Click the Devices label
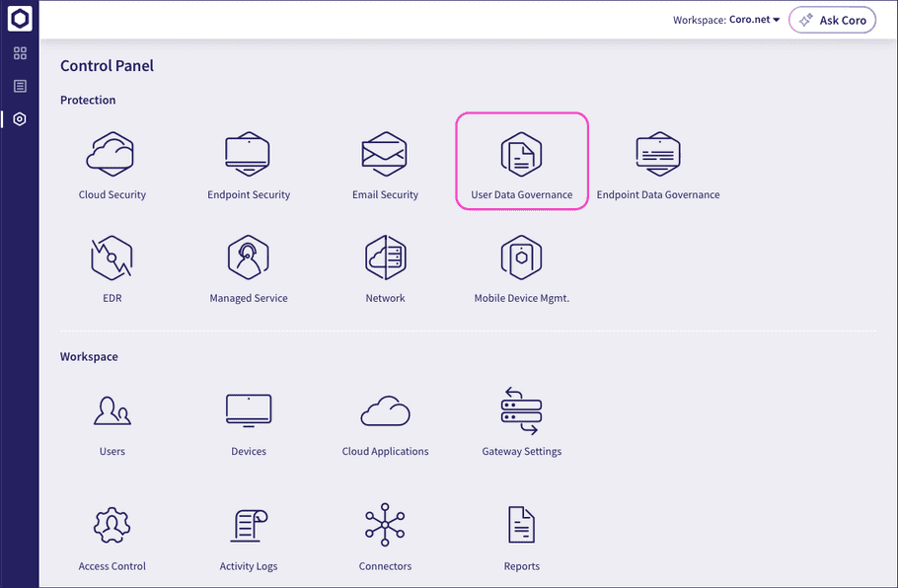Screen dimensions: 898x588 [249, 451]
